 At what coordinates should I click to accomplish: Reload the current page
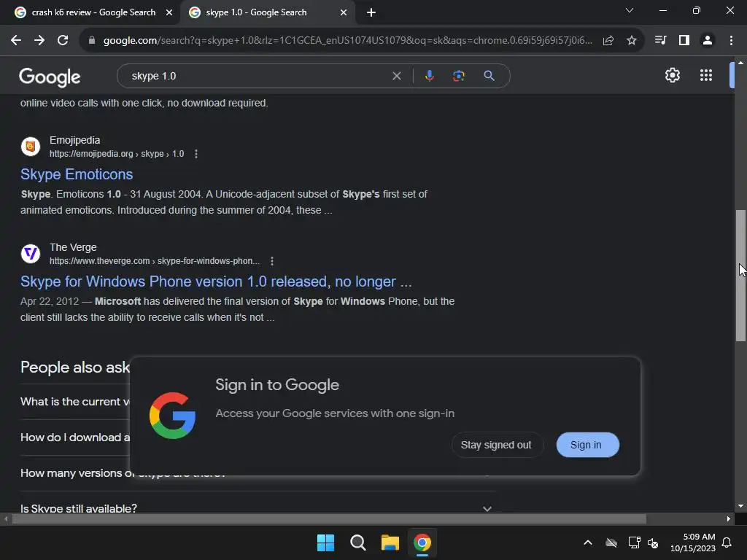[x=63, y=41]
